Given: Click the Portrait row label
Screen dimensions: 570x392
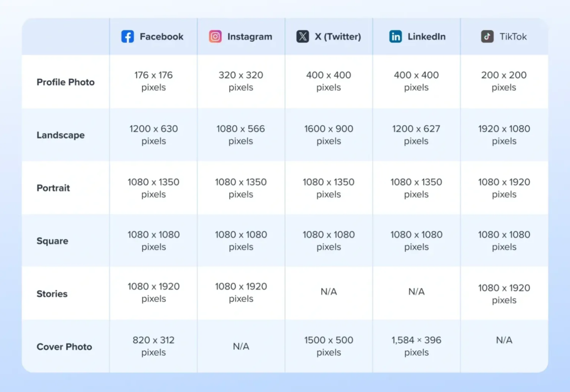Looking at the screenshot, I should click(x=53, y=188).
